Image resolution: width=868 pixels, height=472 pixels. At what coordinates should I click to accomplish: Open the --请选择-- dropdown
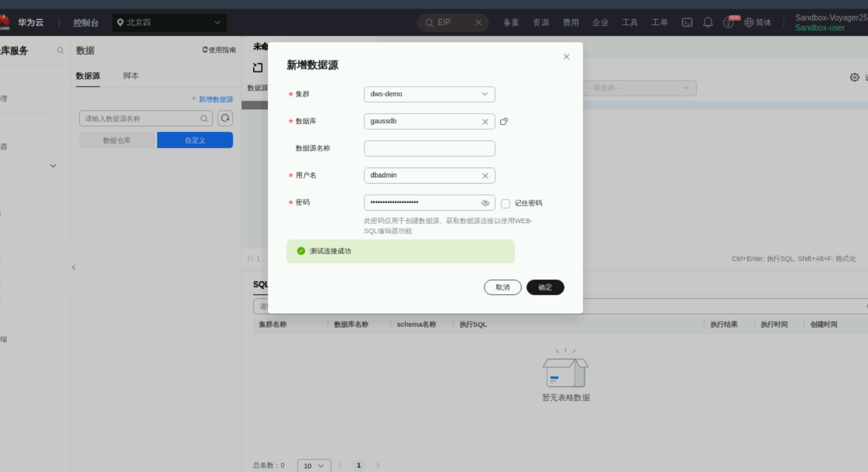[639, 88]
